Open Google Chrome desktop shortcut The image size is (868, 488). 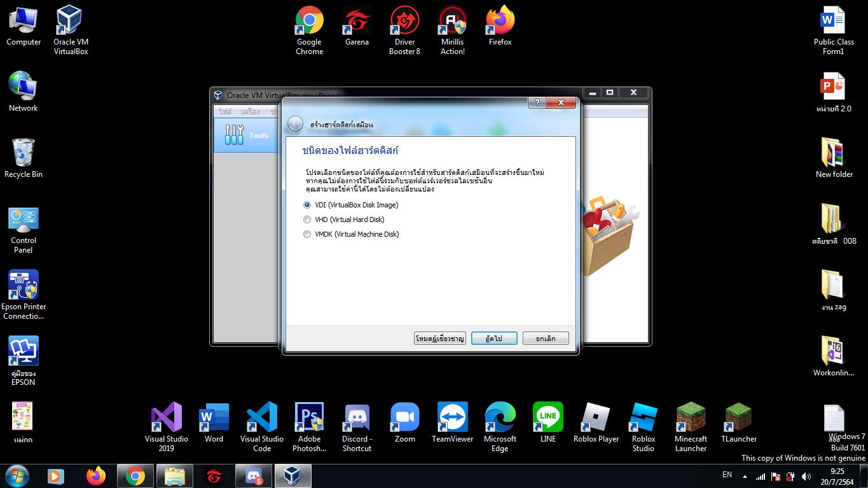coord(310,30)
